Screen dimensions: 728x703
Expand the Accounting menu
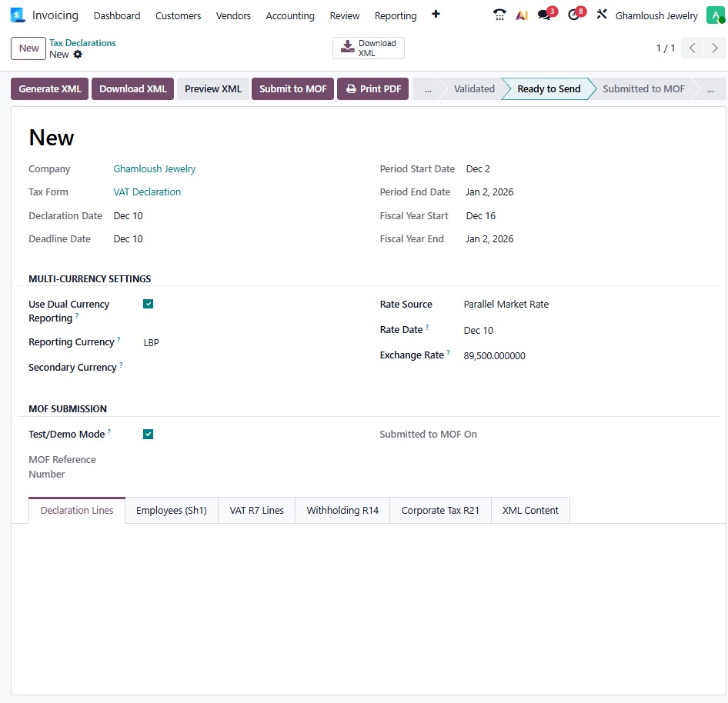[x=290, y=15]
